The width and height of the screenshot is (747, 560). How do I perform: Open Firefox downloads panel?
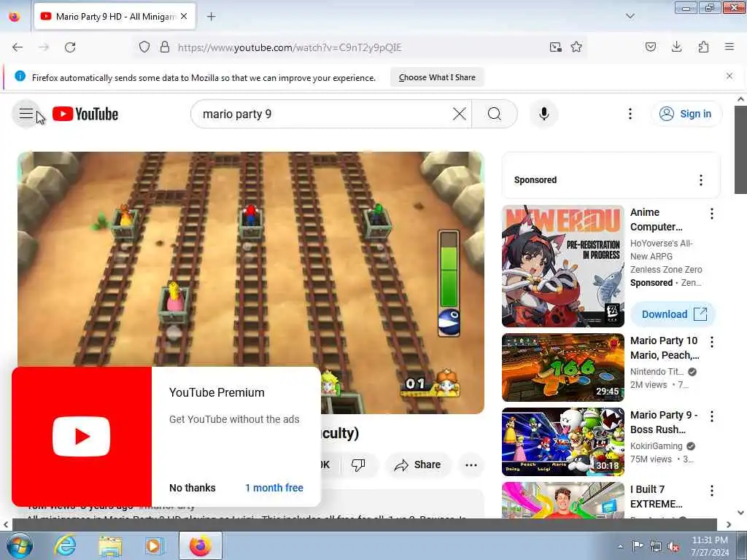pos(676,47)
